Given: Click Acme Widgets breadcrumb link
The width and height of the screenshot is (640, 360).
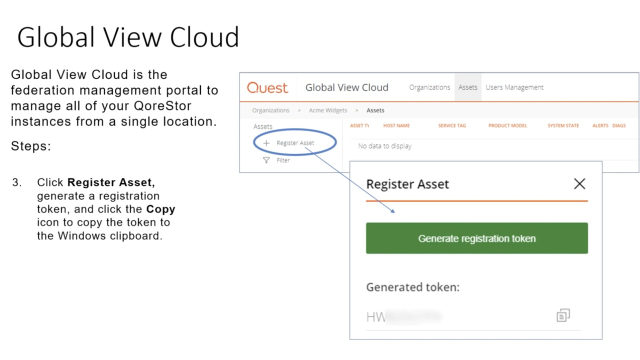Looking at the screenshot, I should click(x=328, y=110).
